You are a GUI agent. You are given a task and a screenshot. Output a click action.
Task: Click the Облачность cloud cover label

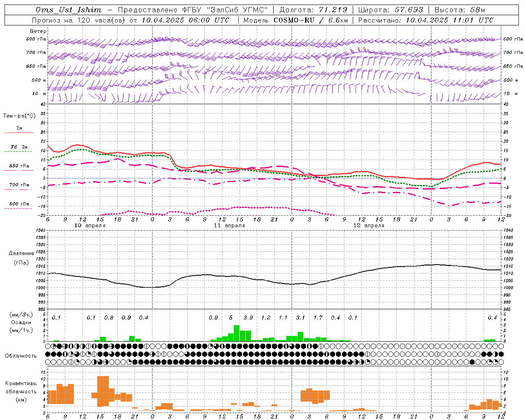[x=21, y=356]
